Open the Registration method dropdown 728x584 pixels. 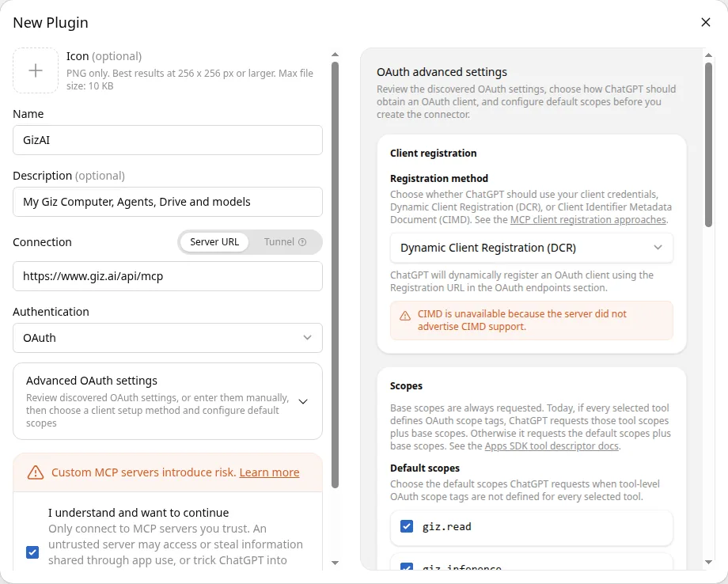pyautogui.click(x=532, y=248)
